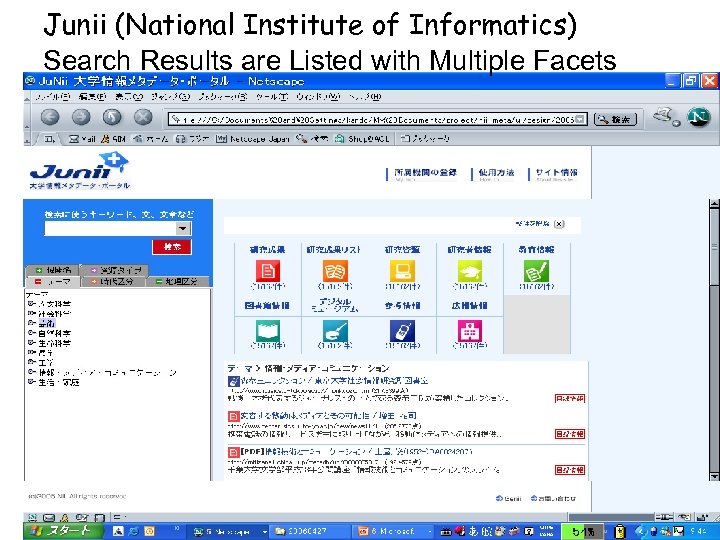720x540 pixels.
Task: Open the teal book 図書館情報 icon
Action: point(268,331)
